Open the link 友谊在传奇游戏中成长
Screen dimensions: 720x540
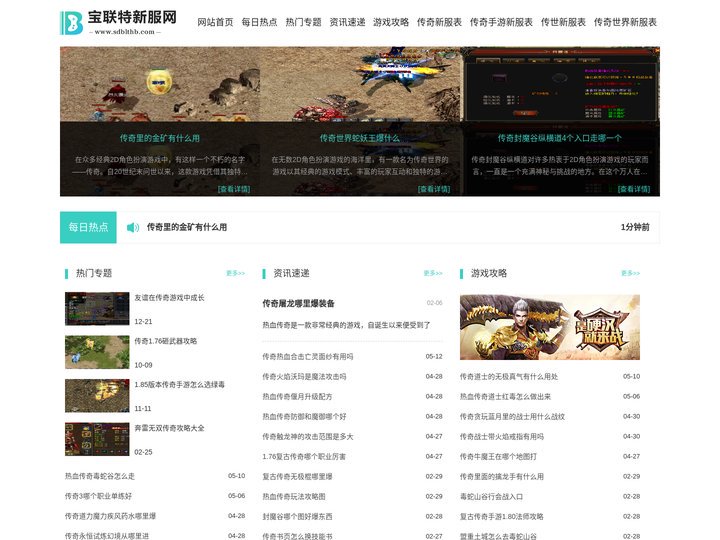coord(169,298)
